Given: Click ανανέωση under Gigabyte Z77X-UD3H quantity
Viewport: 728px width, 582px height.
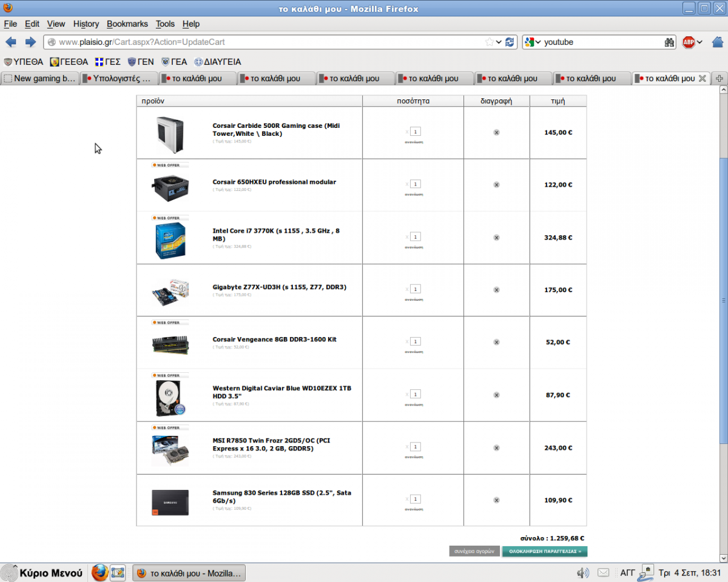Looking at the screenshot, I should coord(414,299).
